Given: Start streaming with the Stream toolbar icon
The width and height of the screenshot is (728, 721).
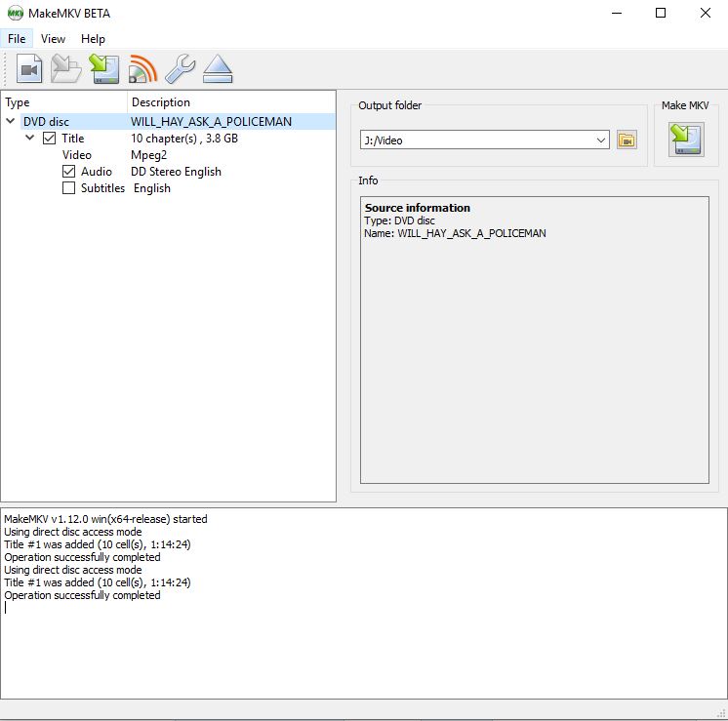Looking at the screenshot, I should [x=142, y=69].
